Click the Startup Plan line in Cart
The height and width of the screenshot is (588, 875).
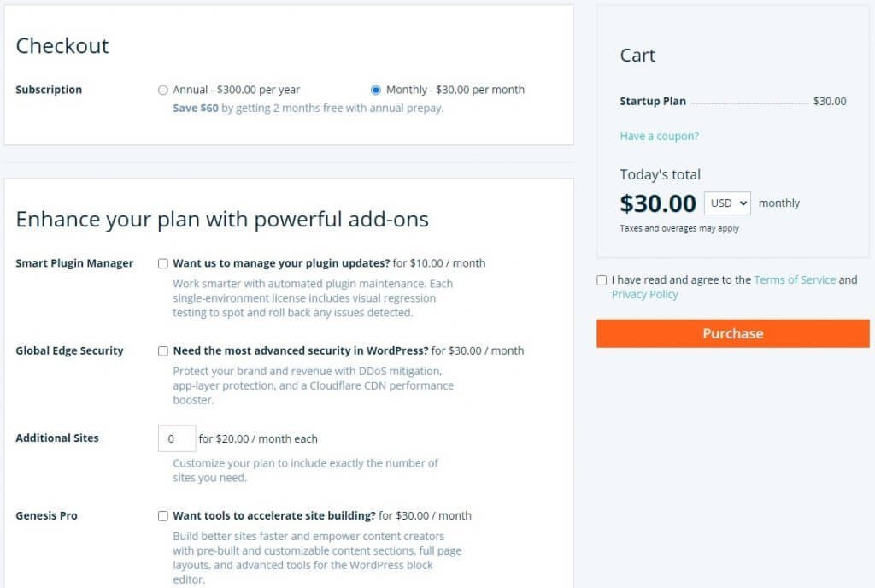(652, 101)
